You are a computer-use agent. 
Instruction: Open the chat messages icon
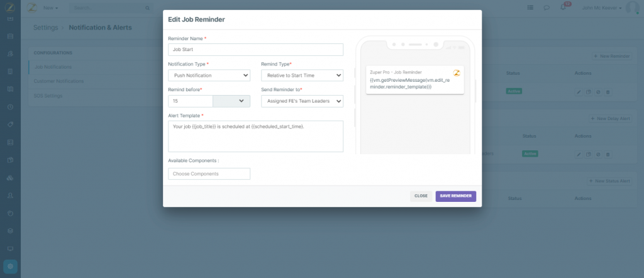coord(547,8)
